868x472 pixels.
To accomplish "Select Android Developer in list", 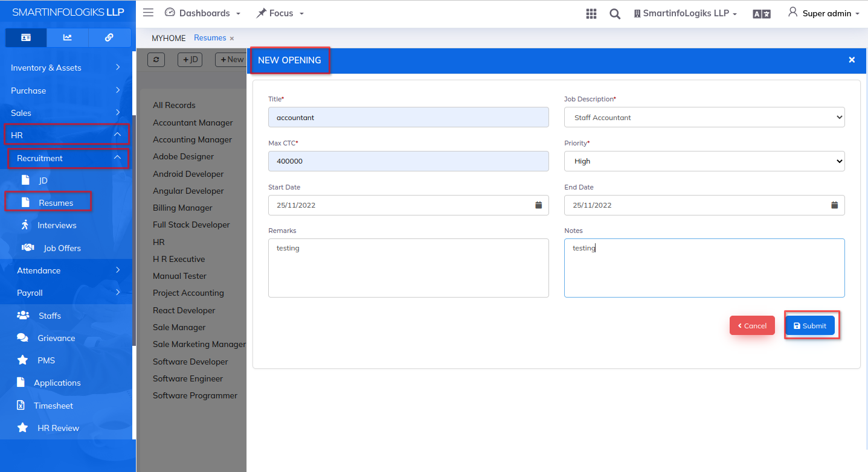I will point(188,174).
